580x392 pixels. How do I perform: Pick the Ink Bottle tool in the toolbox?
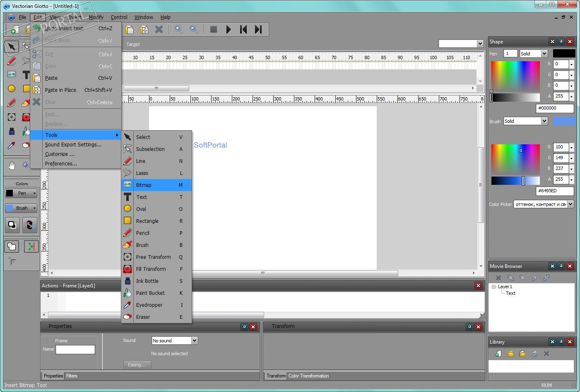pyautogui.click(x=11, y=131)
